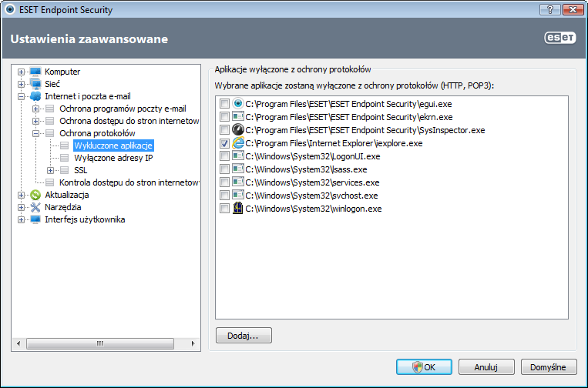Select Wykluczone aplikacje tree item

tap(113, 145)
